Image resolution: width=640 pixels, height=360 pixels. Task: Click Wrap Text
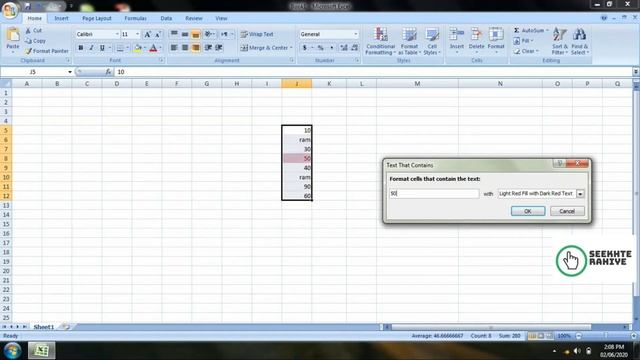point(257,34)
